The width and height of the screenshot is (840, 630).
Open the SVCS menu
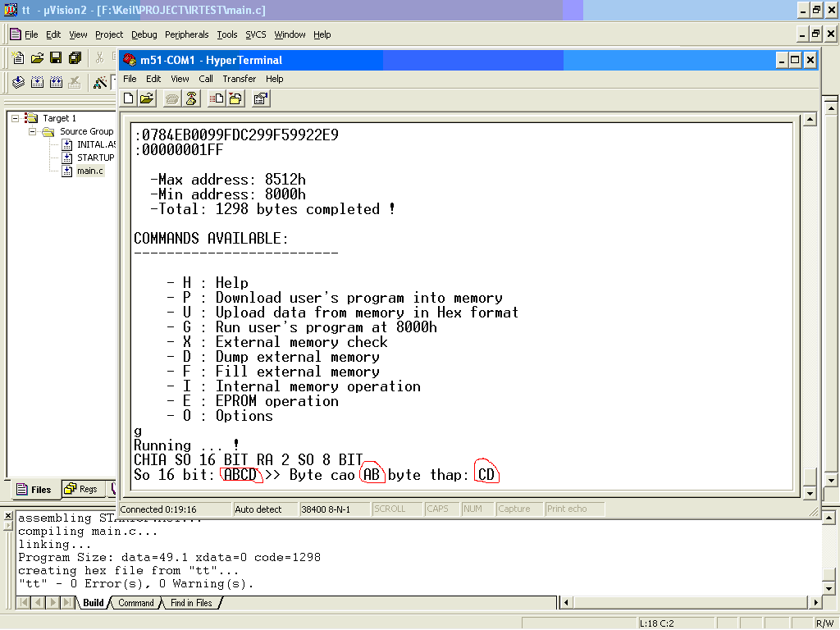(256, 34)
